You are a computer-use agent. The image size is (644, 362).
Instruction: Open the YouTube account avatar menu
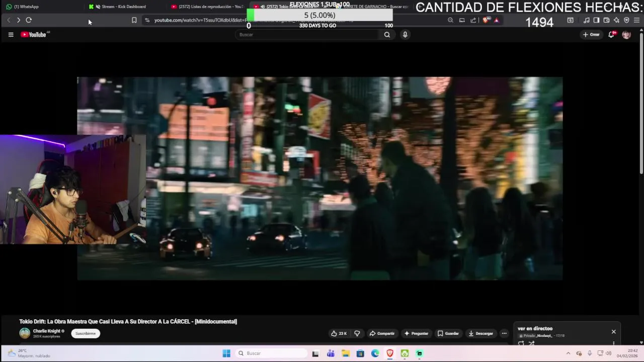click(x=626, y=35)
